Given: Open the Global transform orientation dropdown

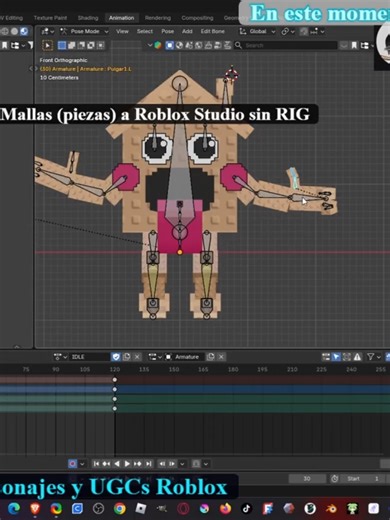Looking at the screenshot, I should (258, 31).
